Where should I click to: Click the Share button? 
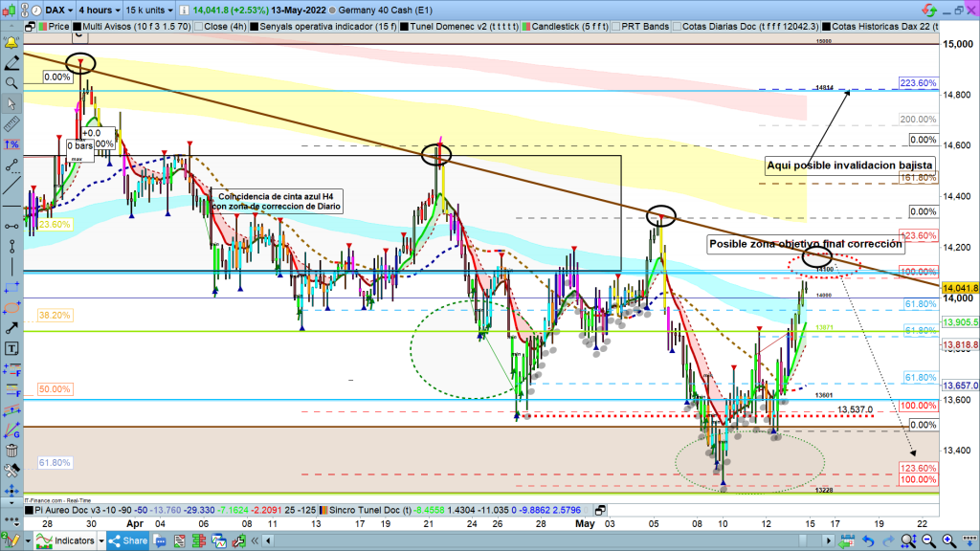[x=127, y=541]
